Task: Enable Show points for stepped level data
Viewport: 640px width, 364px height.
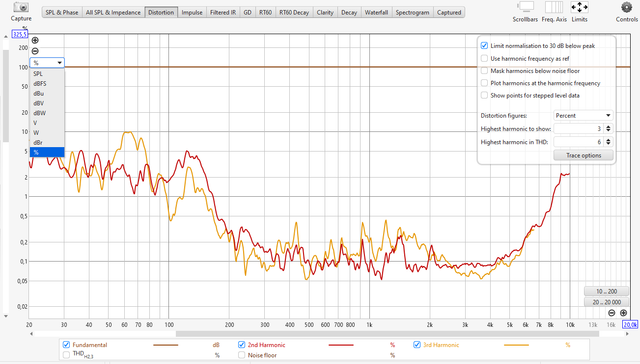Action: [484, 95]
